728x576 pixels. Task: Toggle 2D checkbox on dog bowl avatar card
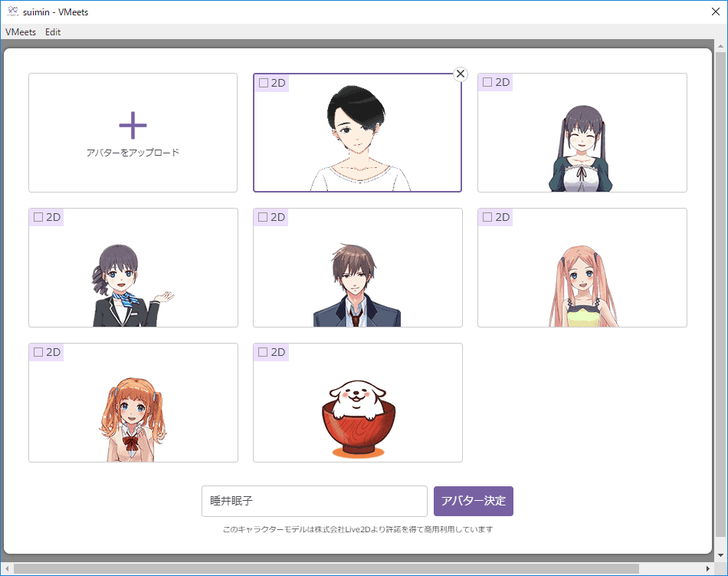[264, 352]
